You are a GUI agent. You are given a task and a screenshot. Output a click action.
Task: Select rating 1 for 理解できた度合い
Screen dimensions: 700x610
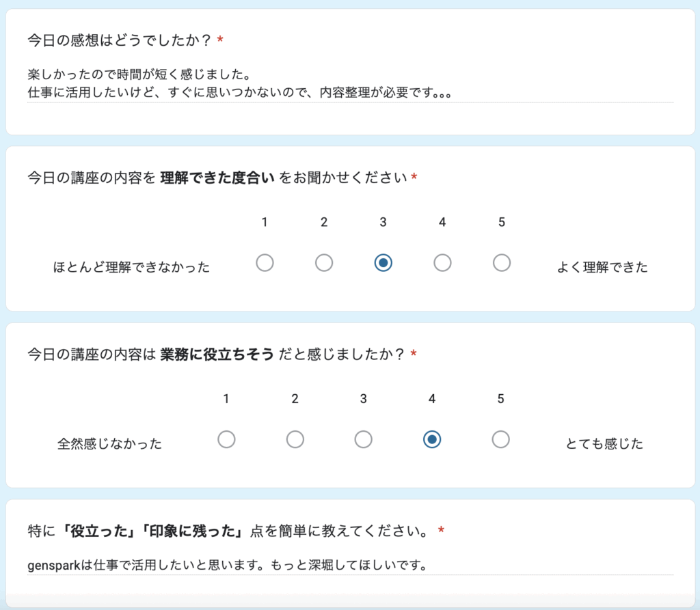[265, 263]
